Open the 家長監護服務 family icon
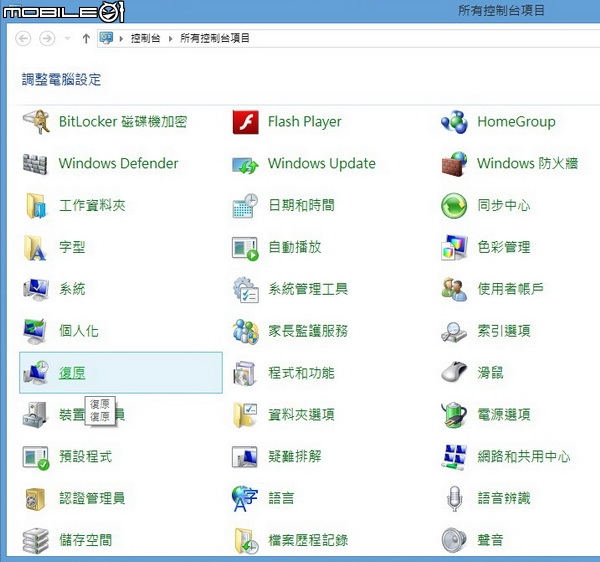 [245, 331]
